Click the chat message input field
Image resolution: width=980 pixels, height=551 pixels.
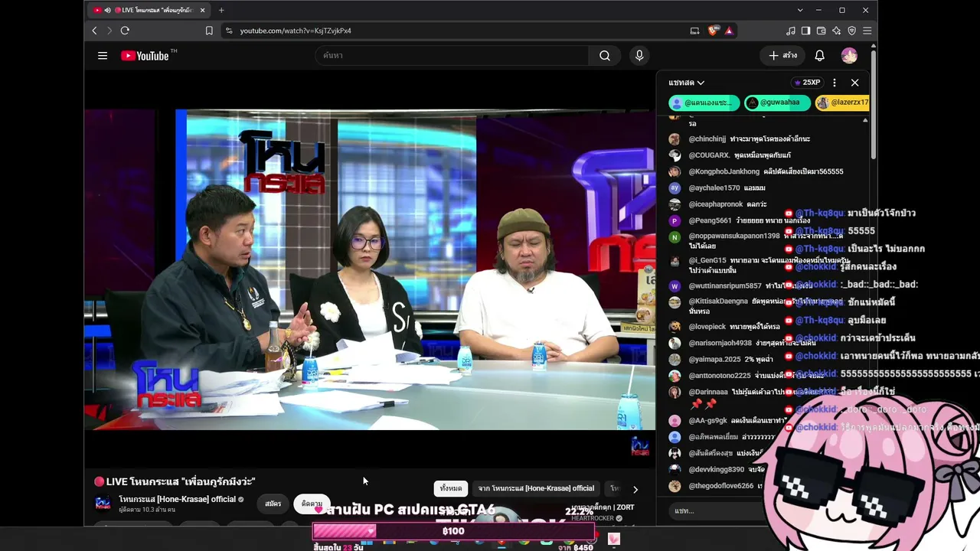(x=720, y=510)
